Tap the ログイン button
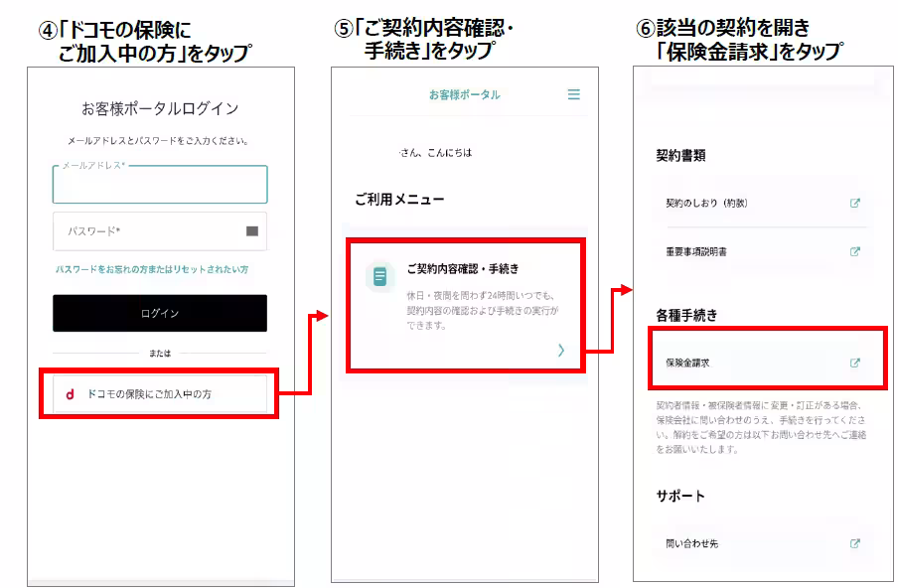 click(160, 313)
